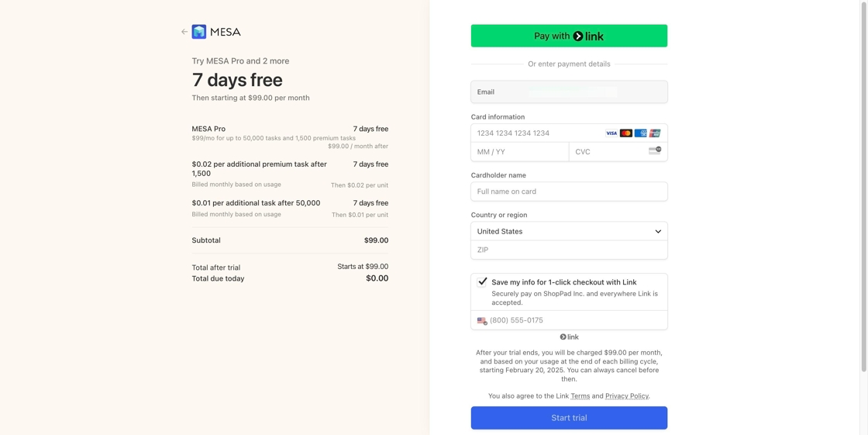
Task: Click the American Express card icon
Action: (641, 133)
